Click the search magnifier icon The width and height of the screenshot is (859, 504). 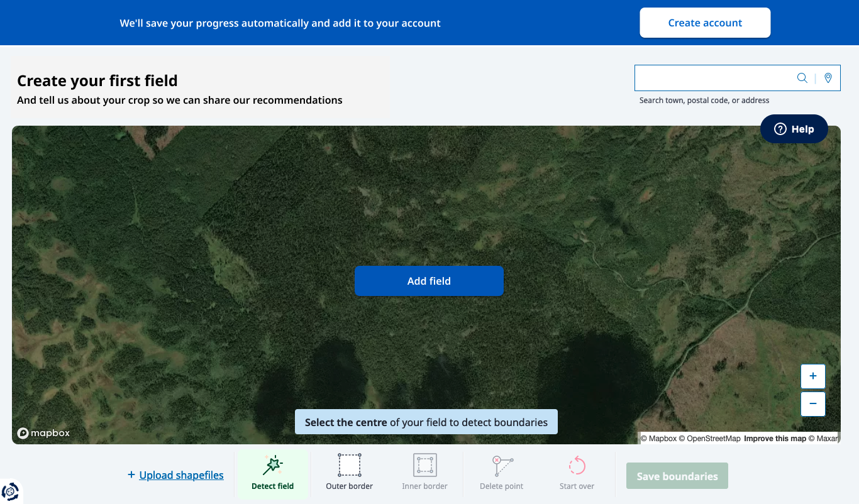802,77
